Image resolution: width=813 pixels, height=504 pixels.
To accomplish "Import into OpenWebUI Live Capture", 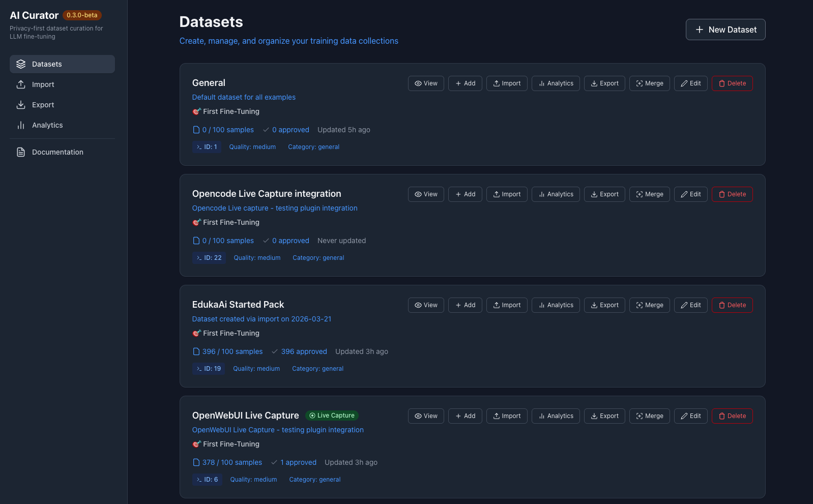I will tap(507, 416).
